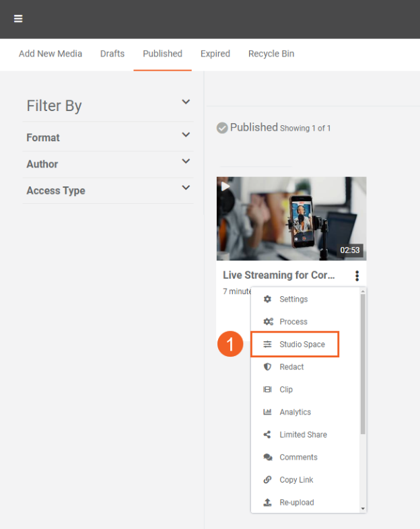Image resolution: width=420 pixels, height=529 pixels.
Task: Expand the Access Type filter
Action: click(x=186, y=188)
